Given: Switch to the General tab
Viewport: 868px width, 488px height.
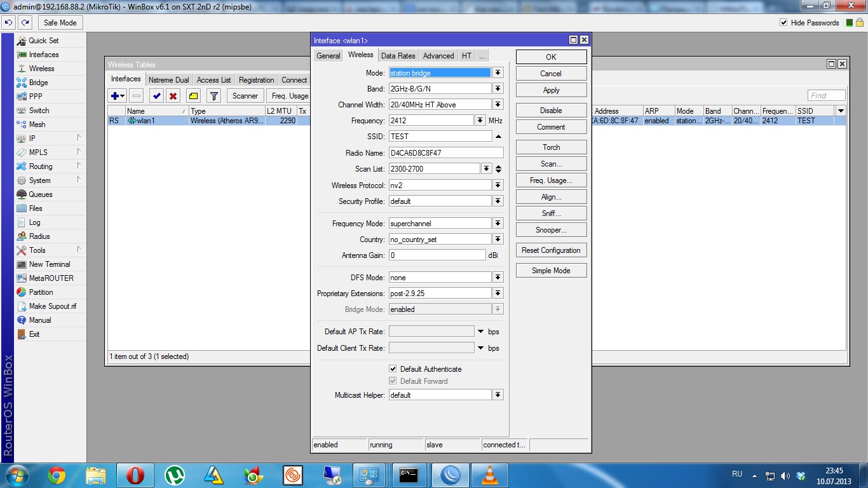Looking at the screenshot, I should click(x=329, y=56).
